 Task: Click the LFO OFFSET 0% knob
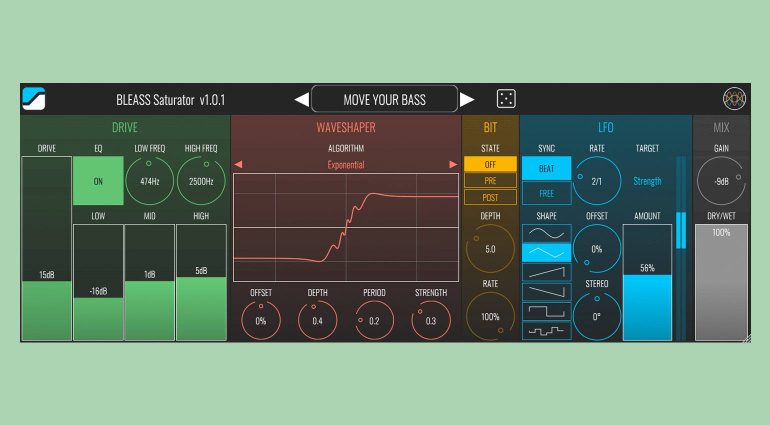coord(597,249)
